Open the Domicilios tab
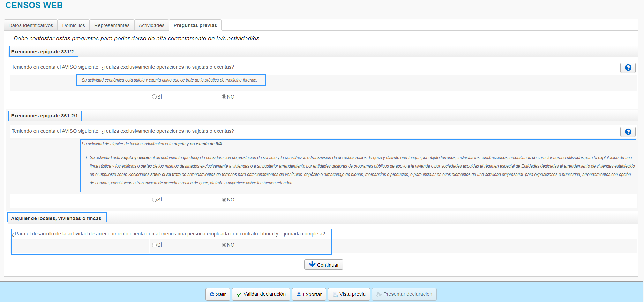 (x=74, y=25)
